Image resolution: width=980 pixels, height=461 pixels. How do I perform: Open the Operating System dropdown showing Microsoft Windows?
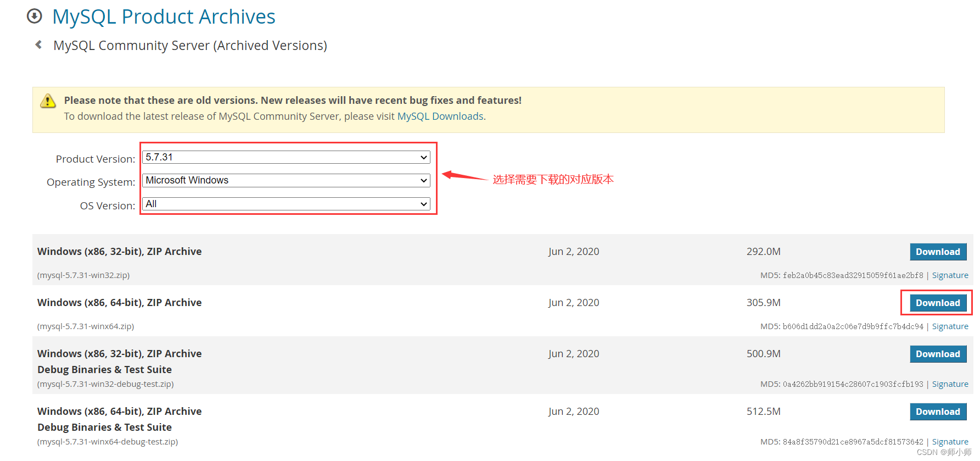click(286, 180)
